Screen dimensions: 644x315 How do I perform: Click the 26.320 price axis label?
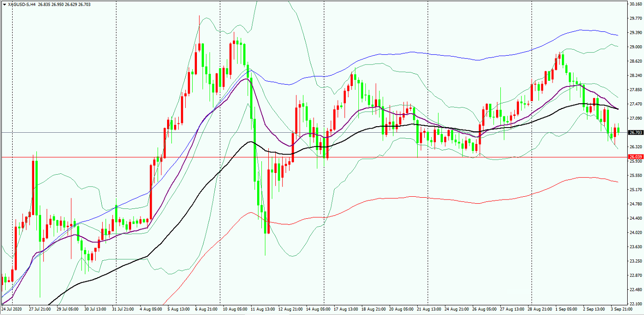[x=635, y=147]
